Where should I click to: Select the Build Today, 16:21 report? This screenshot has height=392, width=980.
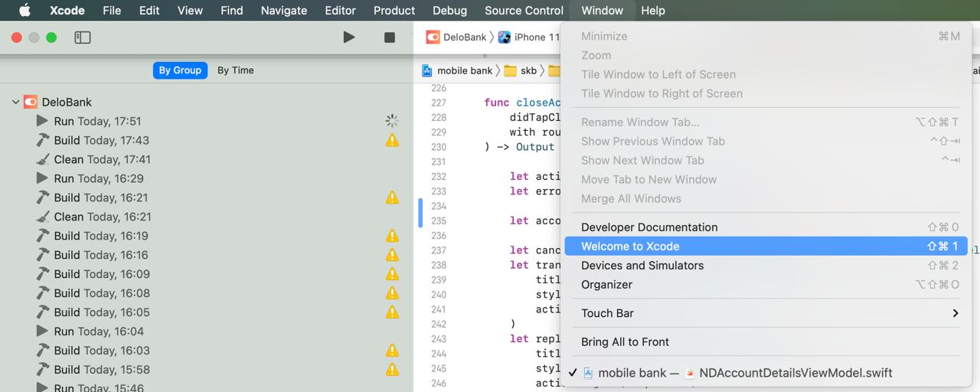click(207, 198)
